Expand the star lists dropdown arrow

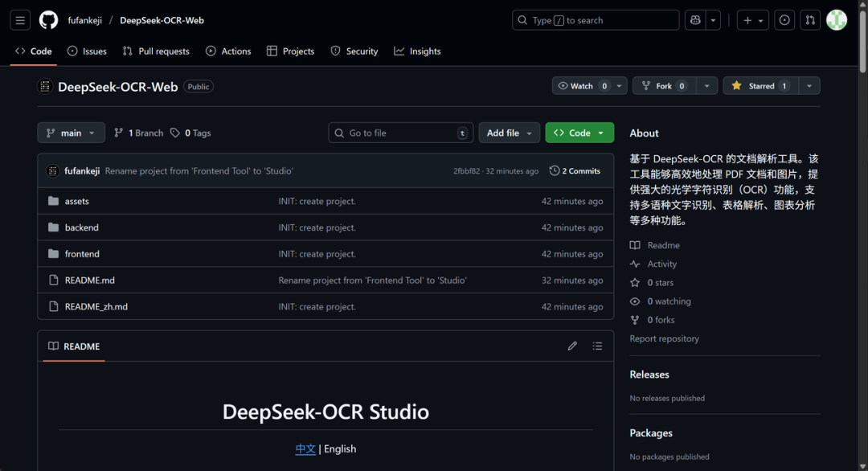[809, 86]
